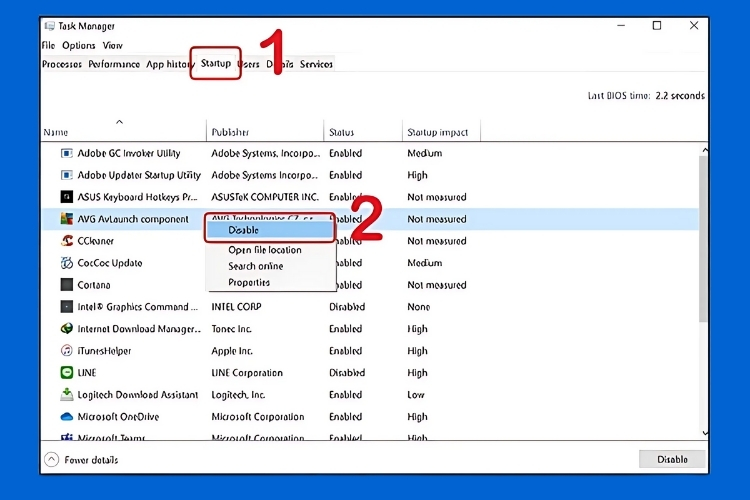Collapse with the Fewer details arrow
Viewport: 750px width, 500px height.
coord(51,460)
